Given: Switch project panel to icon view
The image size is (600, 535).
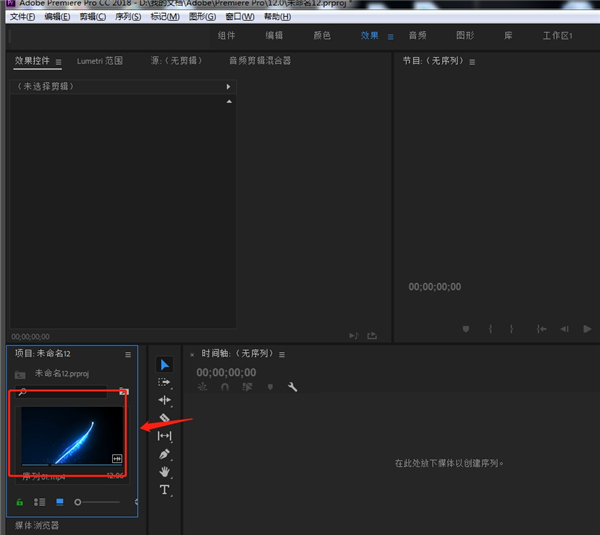Looking at the screenshot, I should 60,501.
